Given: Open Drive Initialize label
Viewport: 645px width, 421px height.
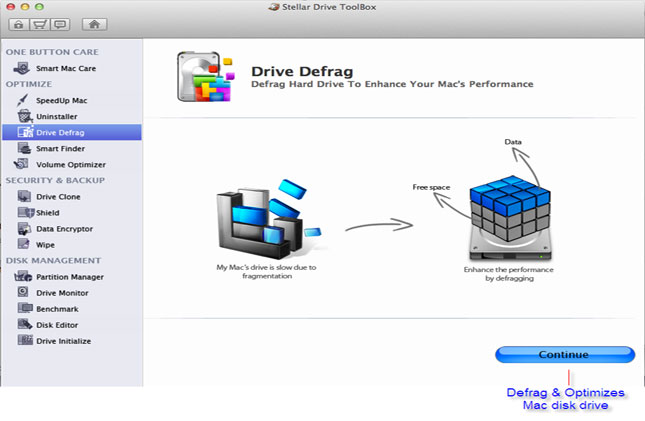Looking at the screenshot, I should 63,341.
